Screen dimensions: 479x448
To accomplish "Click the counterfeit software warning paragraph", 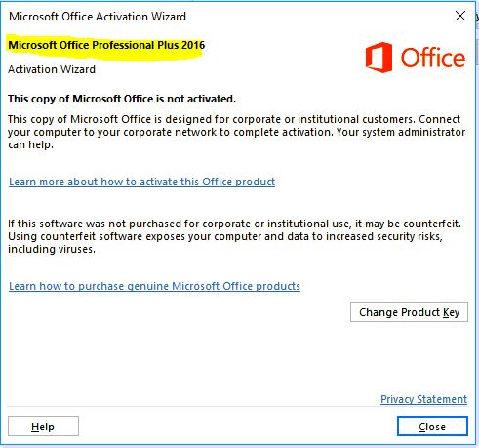I will (x=234, y=236).
